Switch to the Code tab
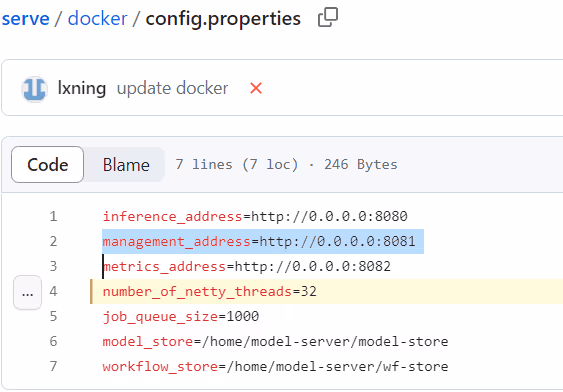Image resolution: width=563 pixels, height=392 pixels. pyautogui.click(x=47, y=165)
